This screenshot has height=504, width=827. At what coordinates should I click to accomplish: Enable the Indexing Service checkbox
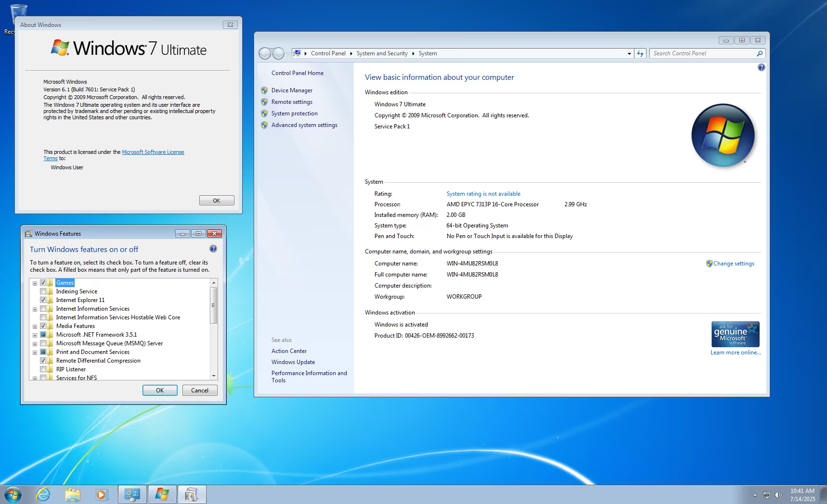click(x=43, y=291)
